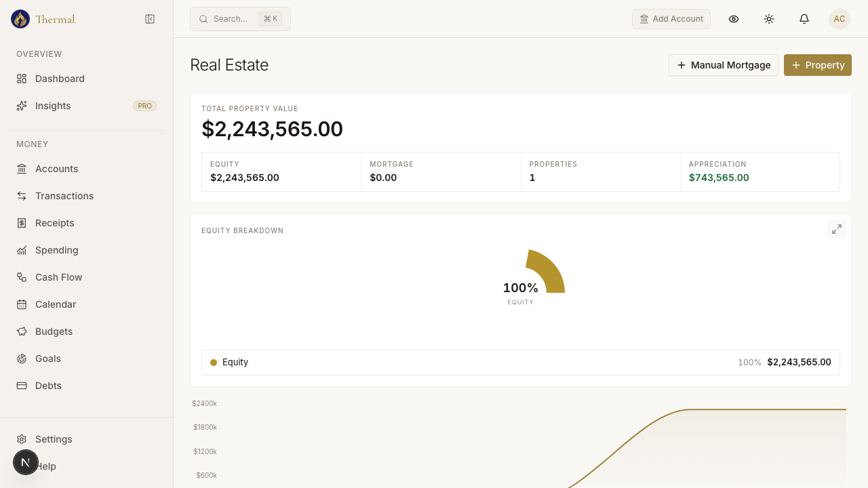Expand the Equity Breakdown chart to fullscreen
This screenshot has height=488, width=868.
point(836,229)
